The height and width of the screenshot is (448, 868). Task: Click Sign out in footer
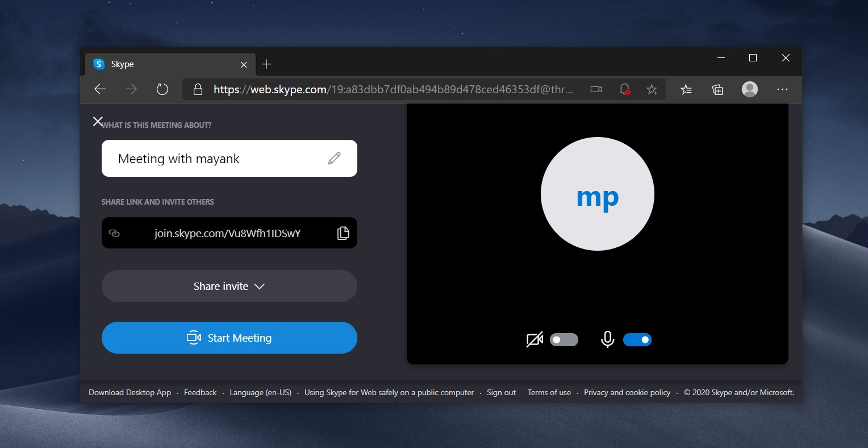501,392
